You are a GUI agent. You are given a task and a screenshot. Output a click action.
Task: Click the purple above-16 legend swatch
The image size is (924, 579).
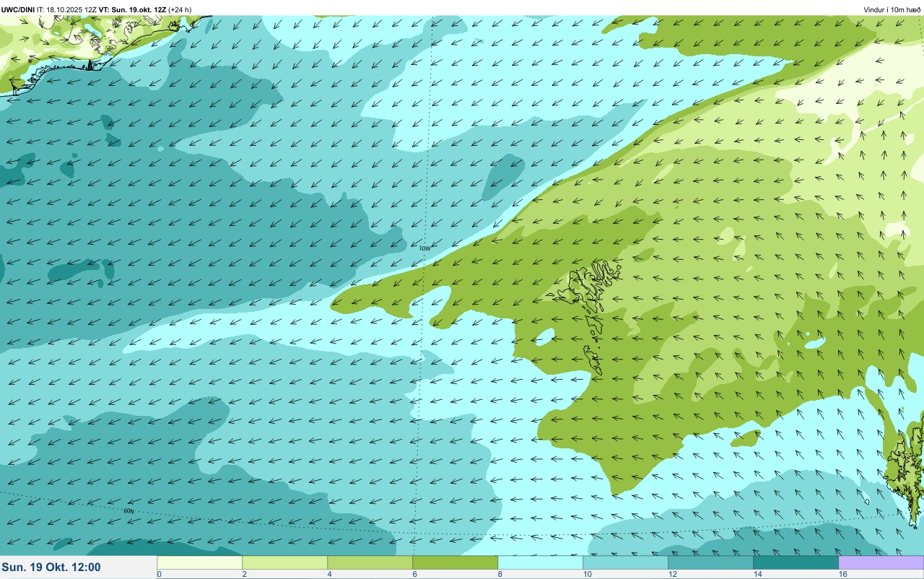pos(881,562)
